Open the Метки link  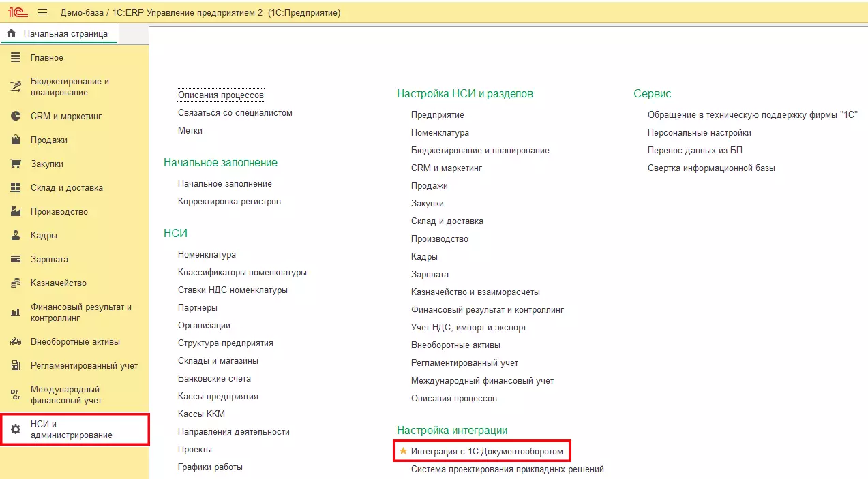[x=190, y=131]
